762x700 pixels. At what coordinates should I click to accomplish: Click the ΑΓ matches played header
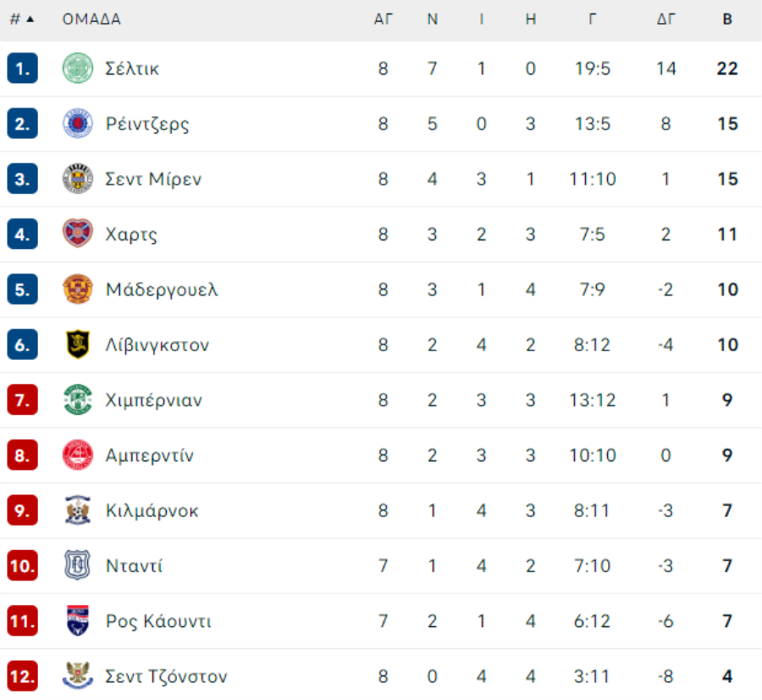384,19
